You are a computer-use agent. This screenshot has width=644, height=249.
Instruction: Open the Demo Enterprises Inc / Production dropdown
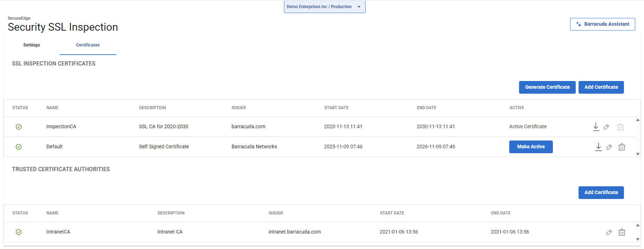(x=324, y=7)
